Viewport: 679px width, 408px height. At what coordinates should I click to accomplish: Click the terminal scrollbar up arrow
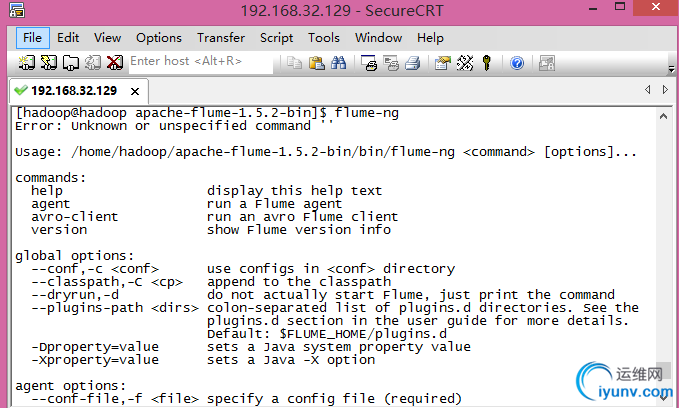coord(663,116)
